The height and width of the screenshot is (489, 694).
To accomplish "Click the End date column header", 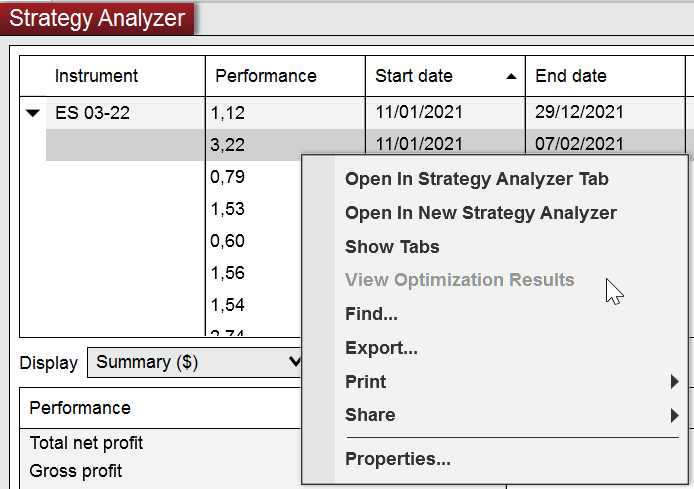I will point(571,76).
